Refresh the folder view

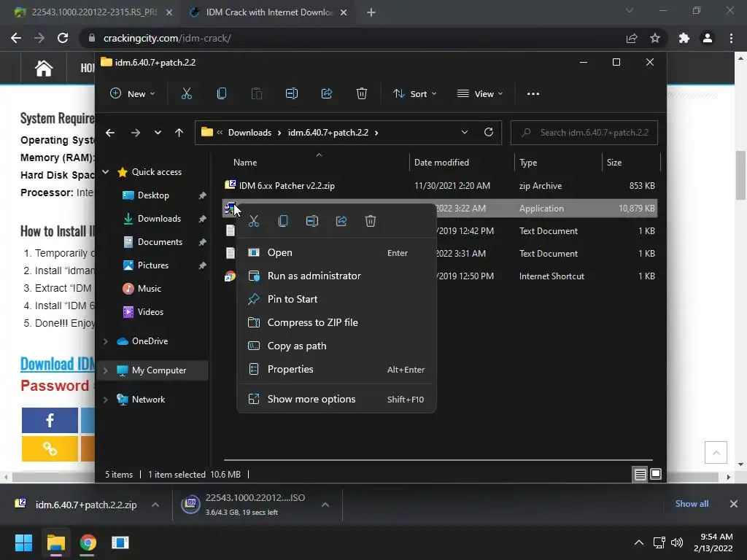point(489,132)
